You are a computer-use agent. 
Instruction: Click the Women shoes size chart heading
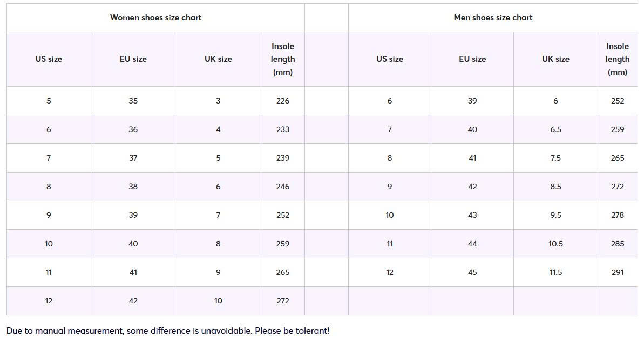(x=155, y=18)
